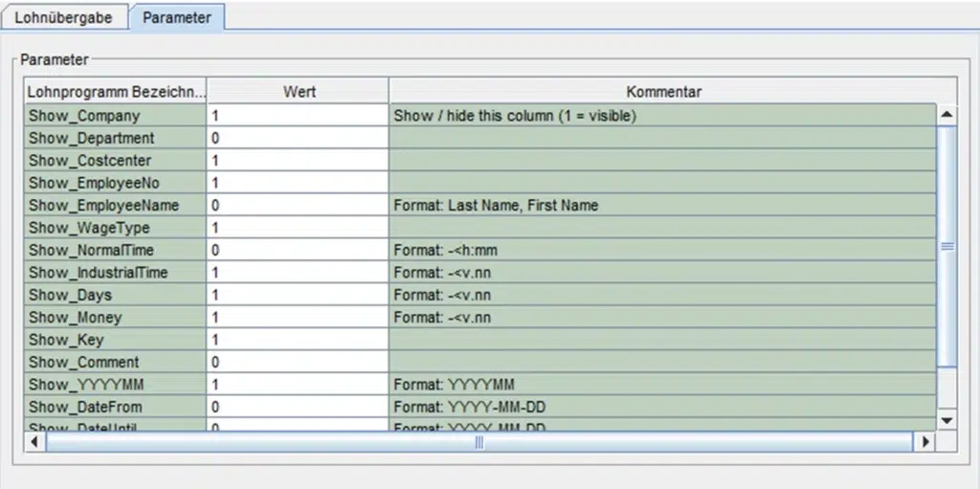Screen dimensions: 980x489
Task: Edit the Wert cell of Show_Department
Action: tap(298, 138)
